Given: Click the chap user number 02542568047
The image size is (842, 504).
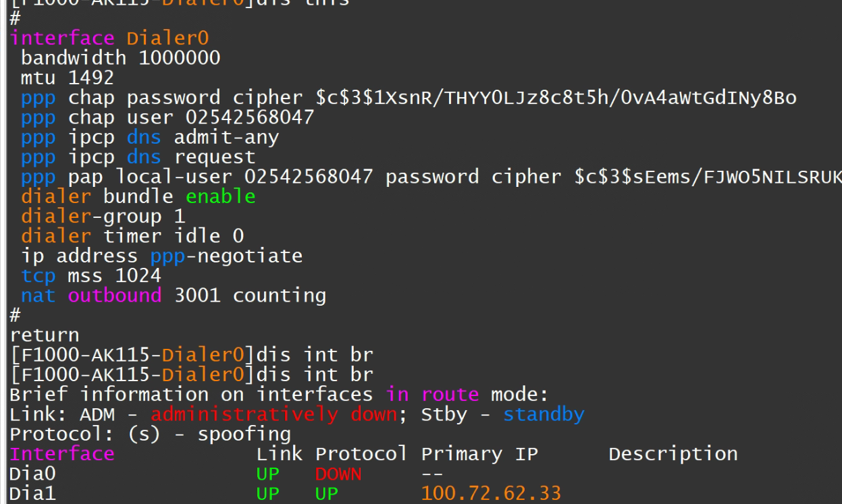Looking at the screenshot, I should coord(250,117).
